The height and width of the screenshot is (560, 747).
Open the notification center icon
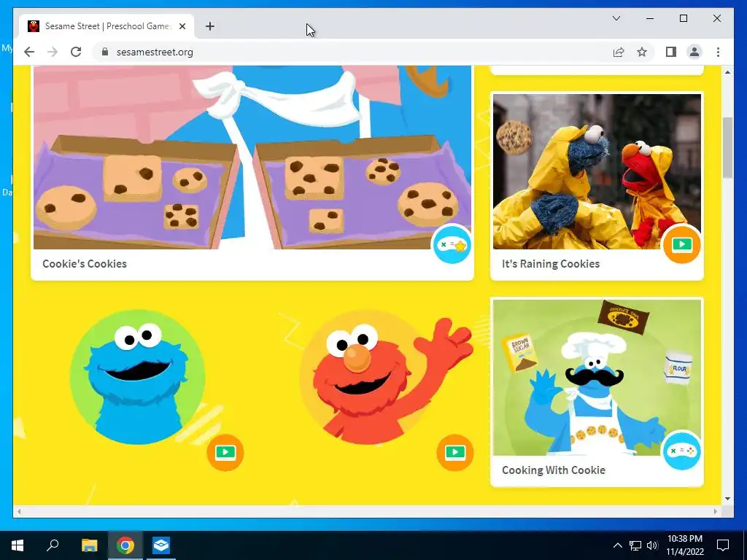coord(723,545)
